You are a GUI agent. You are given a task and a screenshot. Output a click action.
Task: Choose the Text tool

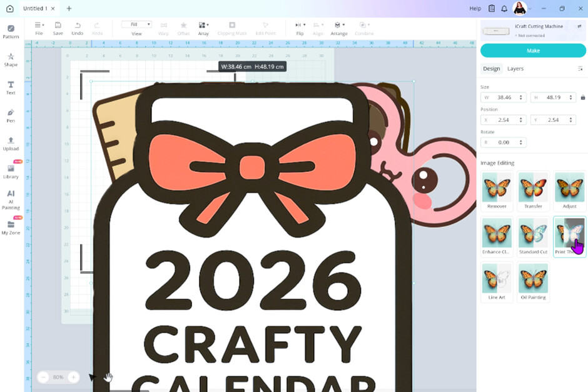(x=11, y=88)
